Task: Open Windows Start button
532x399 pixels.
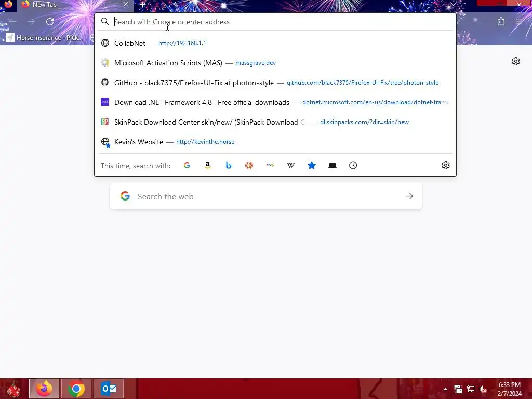Action: (x=13, y=389)
